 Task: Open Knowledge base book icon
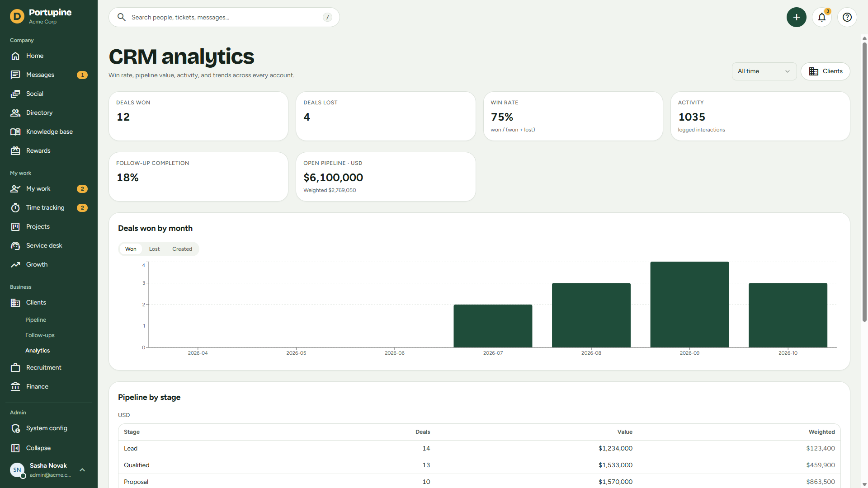pyautogui.click(x=15, y=131)
